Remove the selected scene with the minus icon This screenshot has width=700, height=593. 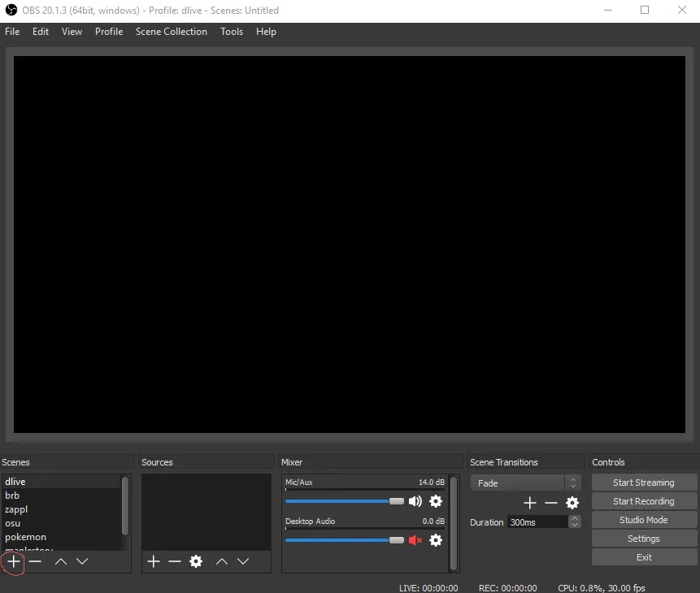tap(35, 561)
